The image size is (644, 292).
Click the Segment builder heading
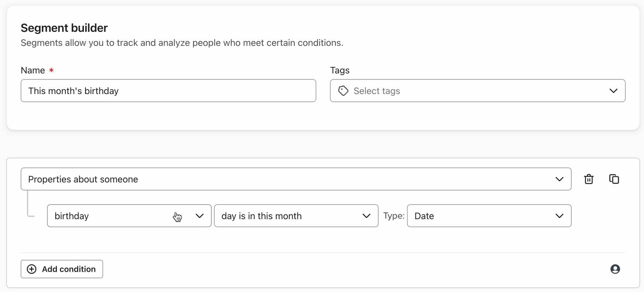point(64,28)
